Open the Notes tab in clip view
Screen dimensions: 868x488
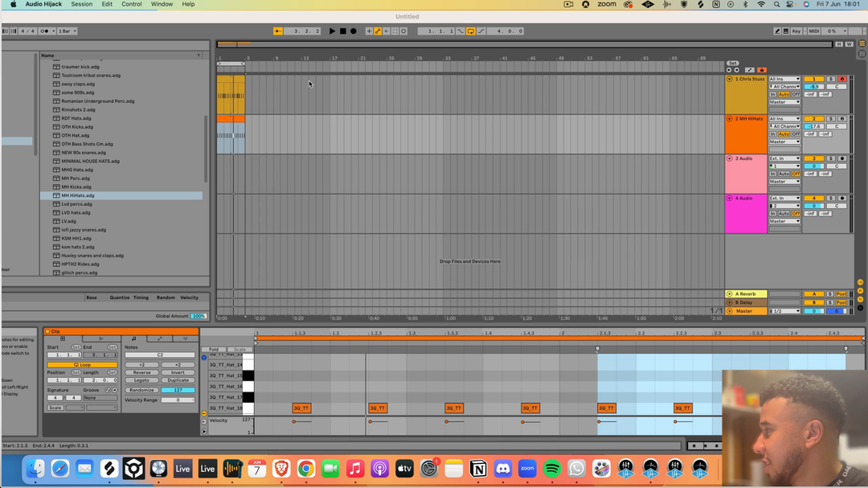click(x=133, y=338)
